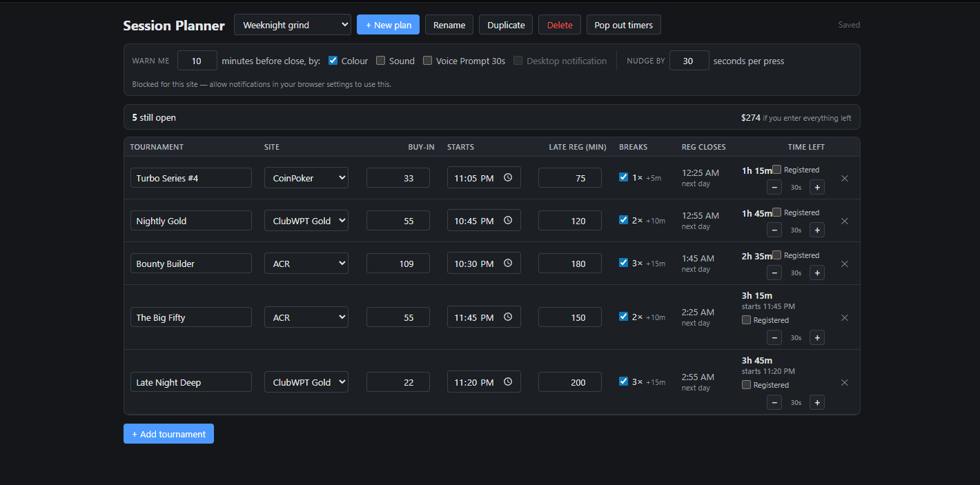
Task: Open site dropdown for Nightly Gold
Action: pos(306,221)
